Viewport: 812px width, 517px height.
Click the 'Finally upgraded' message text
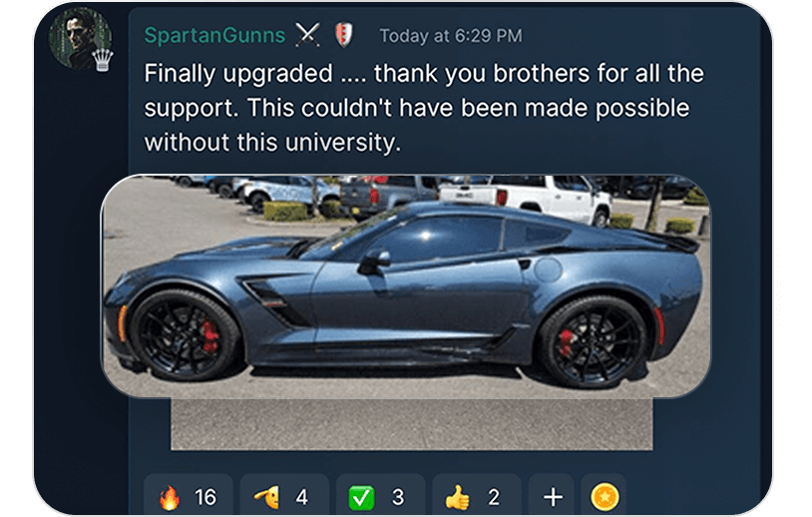(238, 73)
